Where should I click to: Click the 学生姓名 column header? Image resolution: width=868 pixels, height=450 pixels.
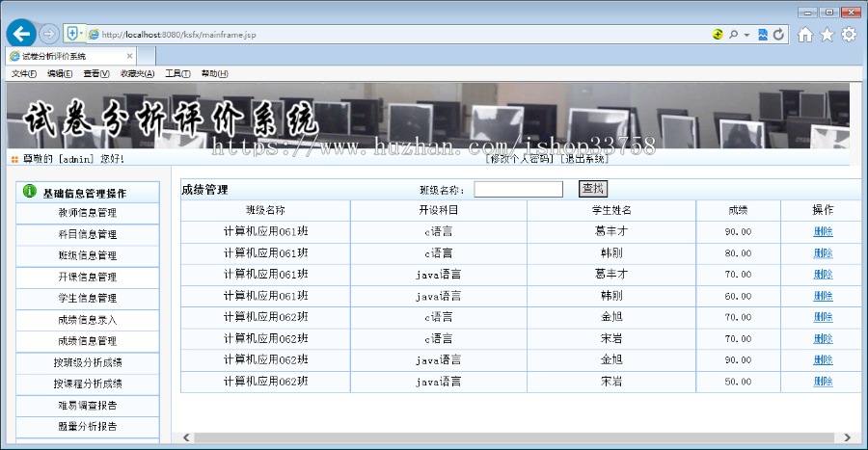click(x=611, y=210)
